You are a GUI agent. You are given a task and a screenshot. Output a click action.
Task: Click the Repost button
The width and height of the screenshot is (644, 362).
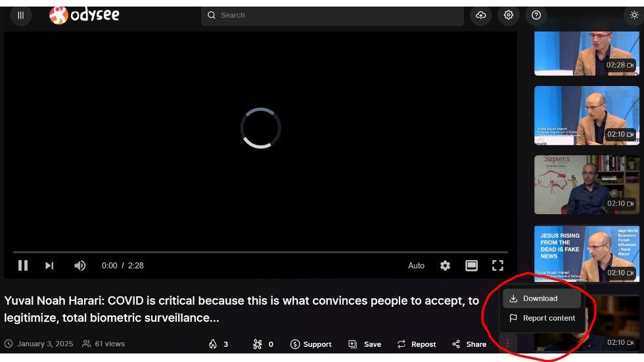point(417,344)
